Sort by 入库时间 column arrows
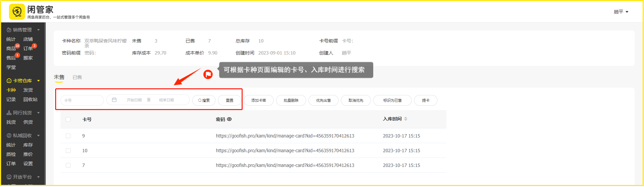Screen dimensions: 644x187 [406, 119]
